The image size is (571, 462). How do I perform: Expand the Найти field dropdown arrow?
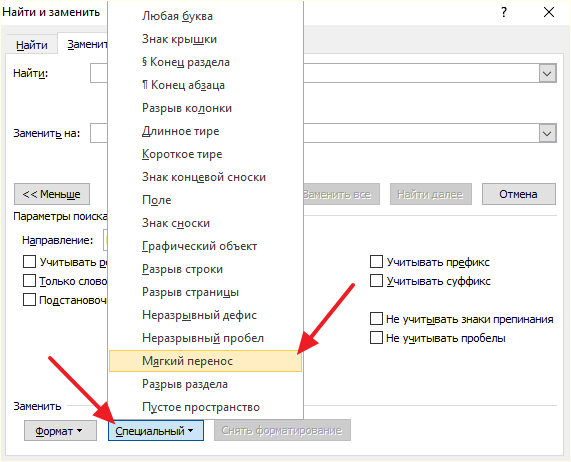(x=547, y=74)
